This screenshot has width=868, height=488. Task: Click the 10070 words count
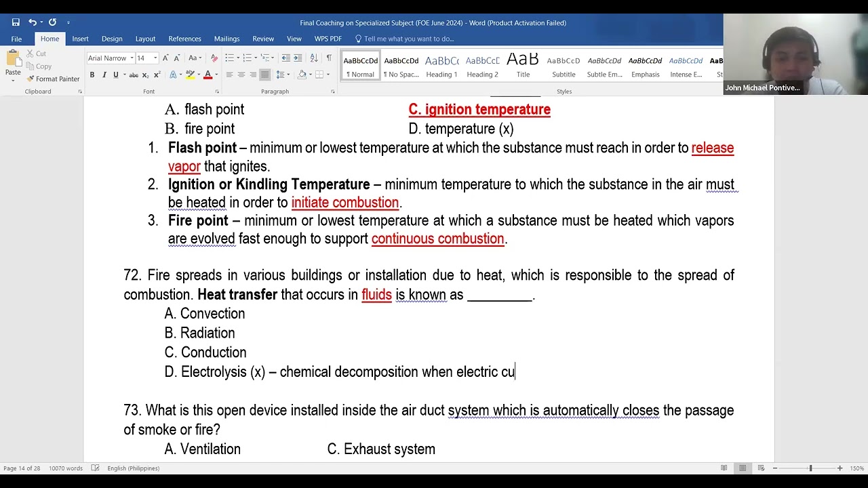pos(66,468)
